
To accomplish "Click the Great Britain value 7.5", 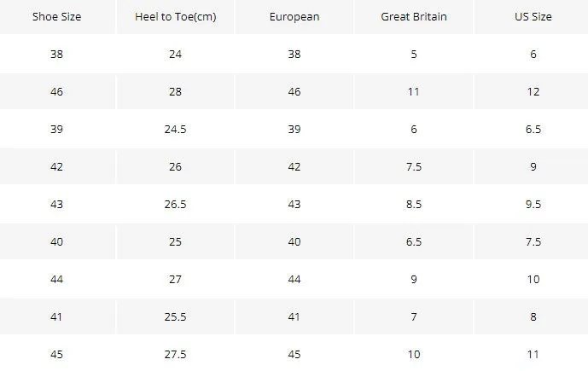I will 414,167.
